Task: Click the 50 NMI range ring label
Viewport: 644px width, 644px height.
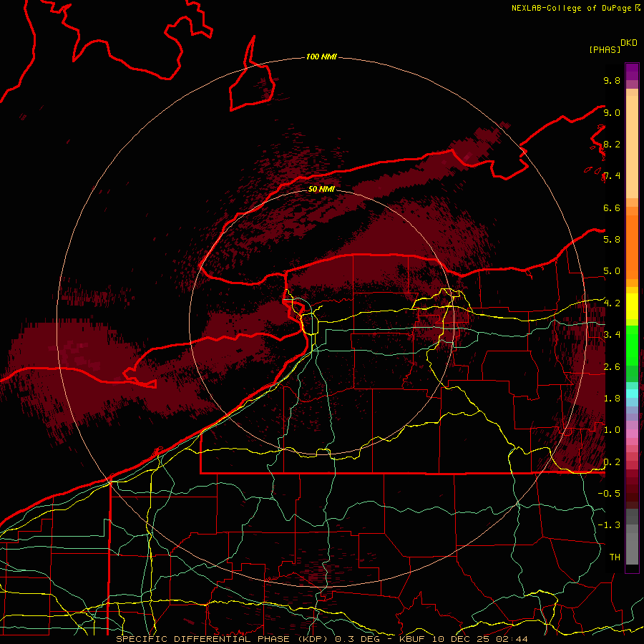Action: [321, 189]
